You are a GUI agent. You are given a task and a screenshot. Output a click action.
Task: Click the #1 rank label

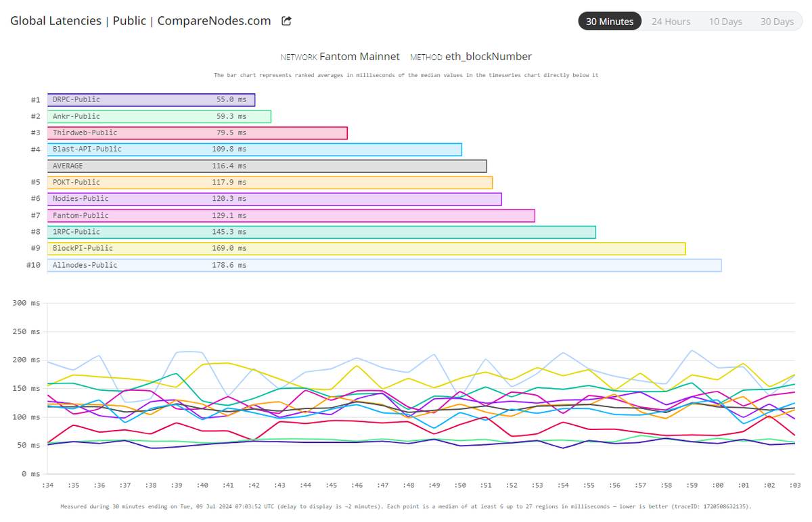click(36, 100)
